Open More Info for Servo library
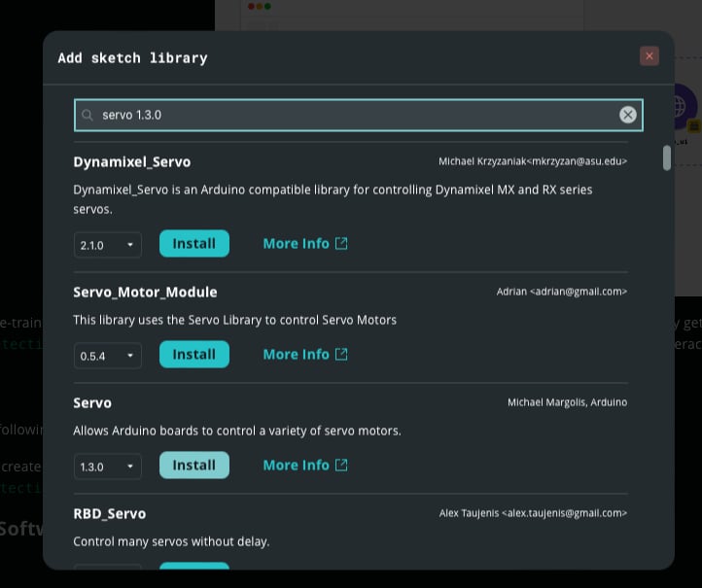The height and width of the screenshot is (588, 702). 305,465
